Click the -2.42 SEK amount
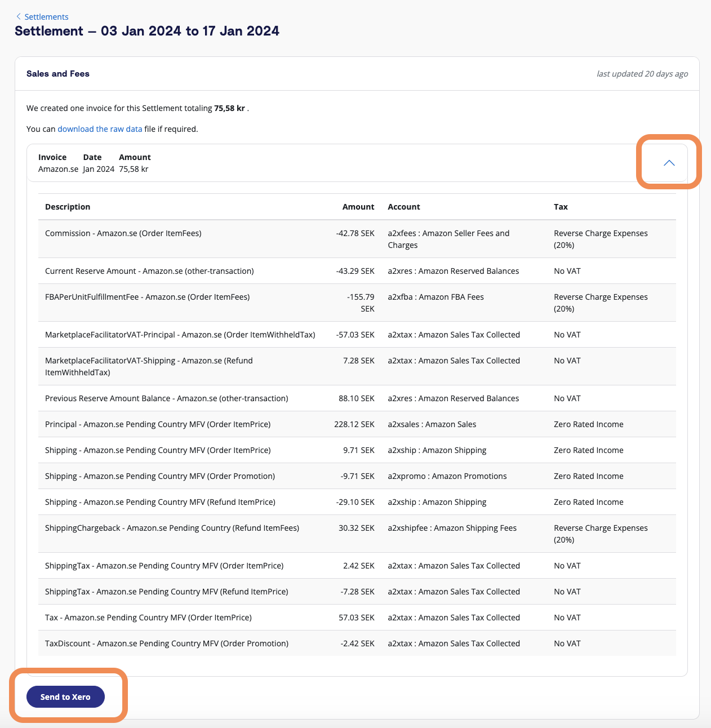Image resolution: width=711 pixels, height=728 pixels. pos(357,643)
